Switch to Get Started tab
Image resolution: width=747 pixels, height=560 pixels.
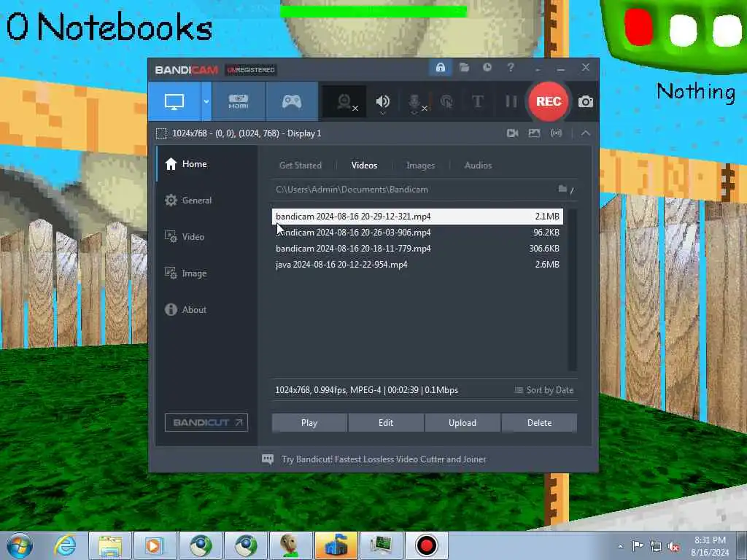(x=300, y=166)
